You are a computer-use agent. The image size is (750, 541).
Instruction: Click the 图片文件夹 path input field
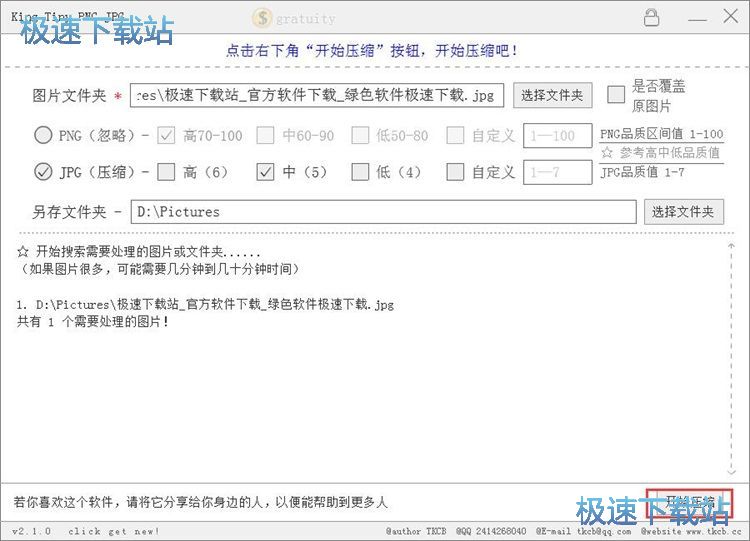317,95
